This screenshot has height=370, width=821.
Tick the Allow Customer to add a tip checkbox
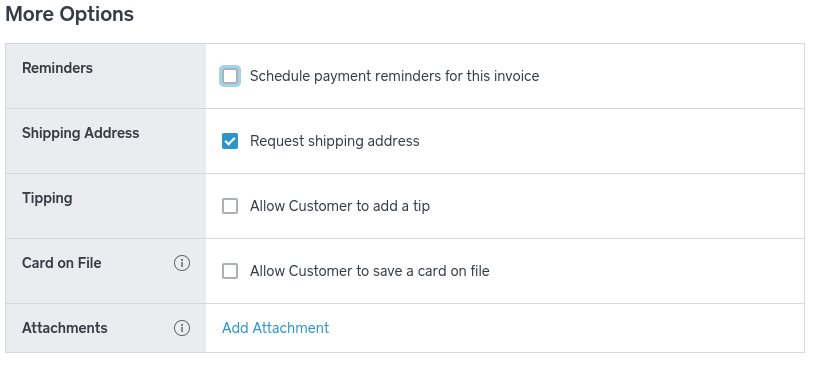coord(230,206)
